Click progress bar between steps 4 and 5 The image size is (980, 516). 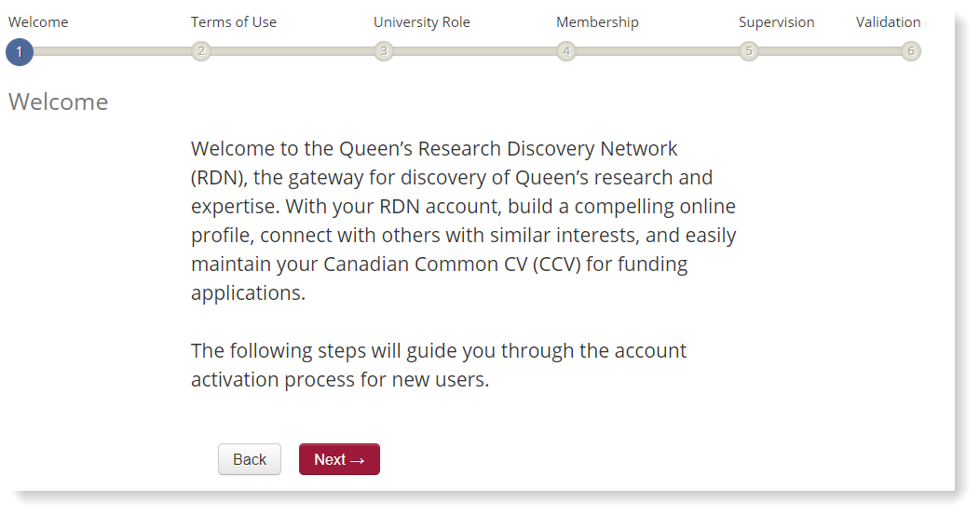pyautogui.click(x=658, y=51)
